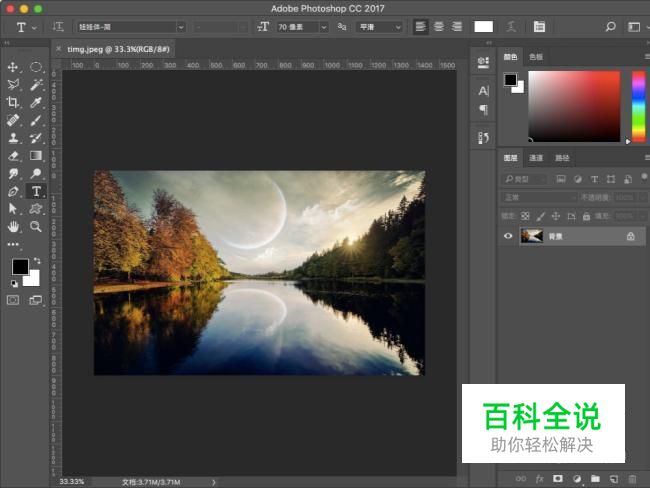650x488 pixels.
Task: Switch to the 色板 swatches tab
Action: [537, 57]
